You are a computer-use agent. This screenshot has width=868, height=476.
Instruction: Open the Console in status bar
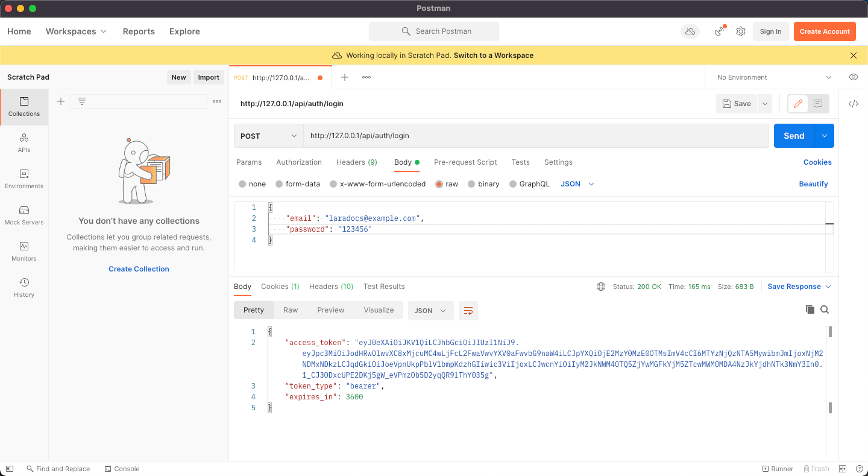(122, 469)
